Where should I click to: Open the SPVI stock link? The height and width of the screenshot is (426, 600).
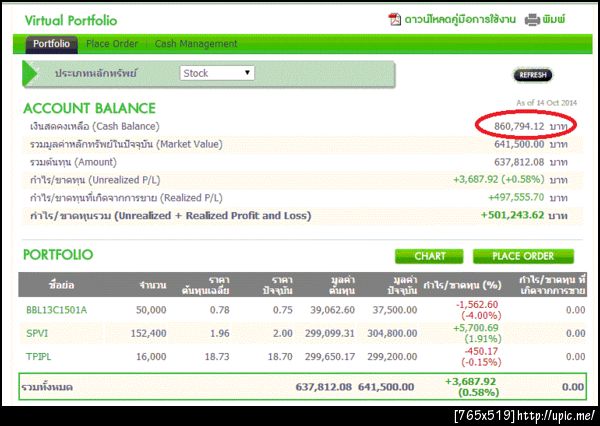click(x=37, y=333)
